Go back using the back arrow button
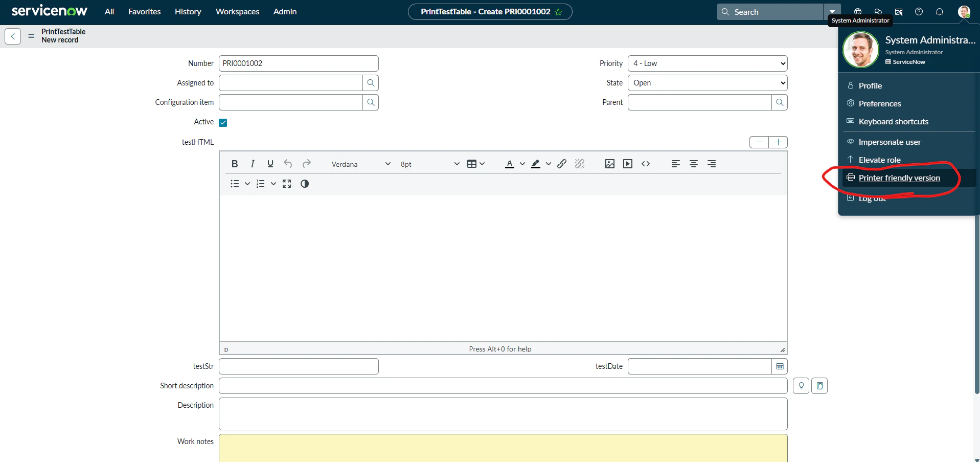 click(13, 36)
